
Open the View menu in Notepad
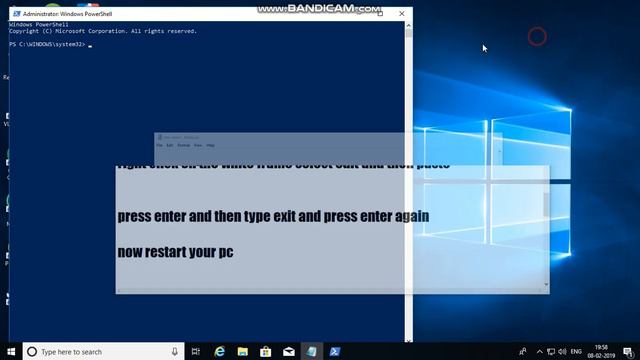(198, 145)
